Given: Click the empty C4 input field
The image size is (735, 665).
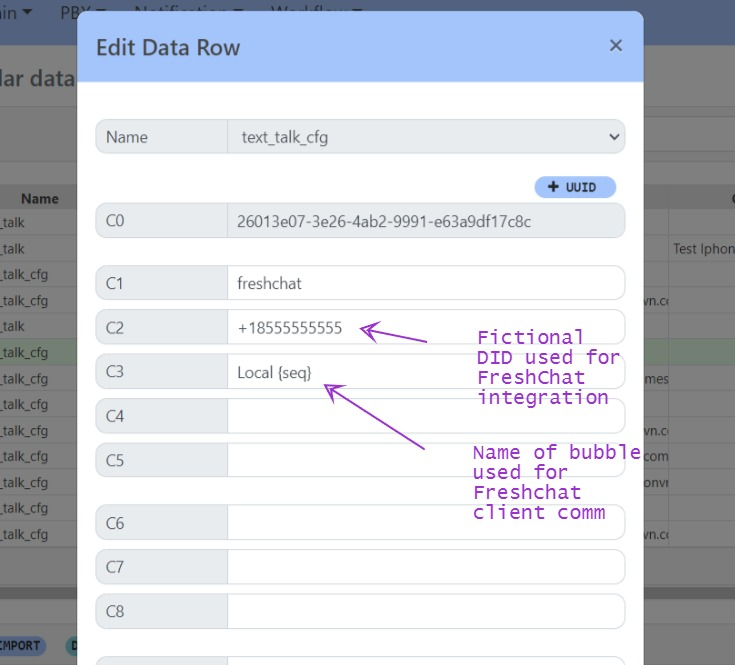Looking at the screenshot, I should (x=425, y=416).
